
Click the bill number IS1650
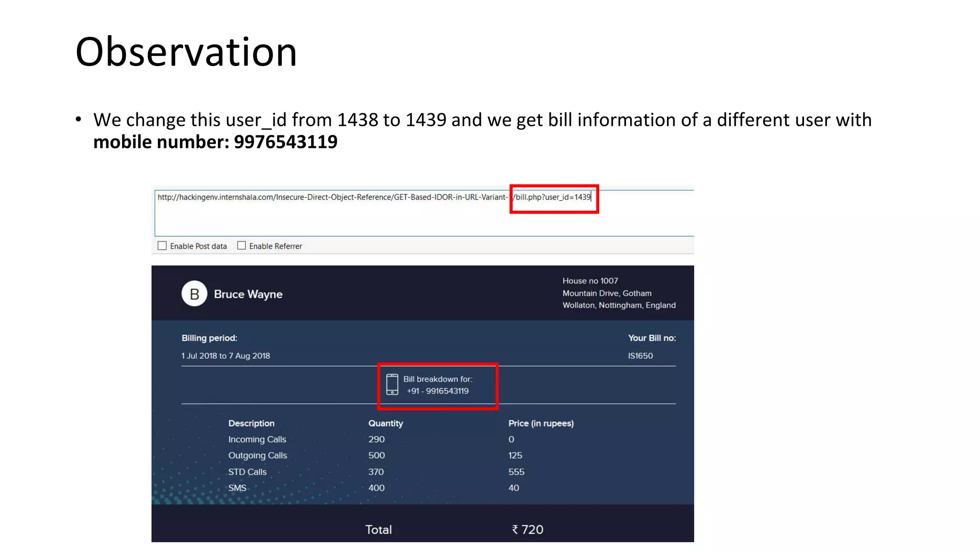[640, 356]
